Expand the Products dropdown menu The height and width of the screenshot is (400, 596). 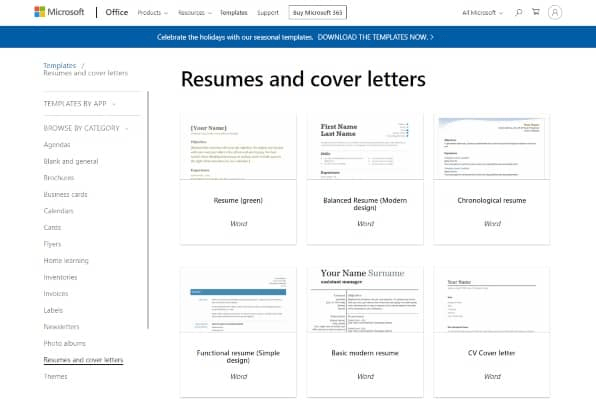coord(152,13)
